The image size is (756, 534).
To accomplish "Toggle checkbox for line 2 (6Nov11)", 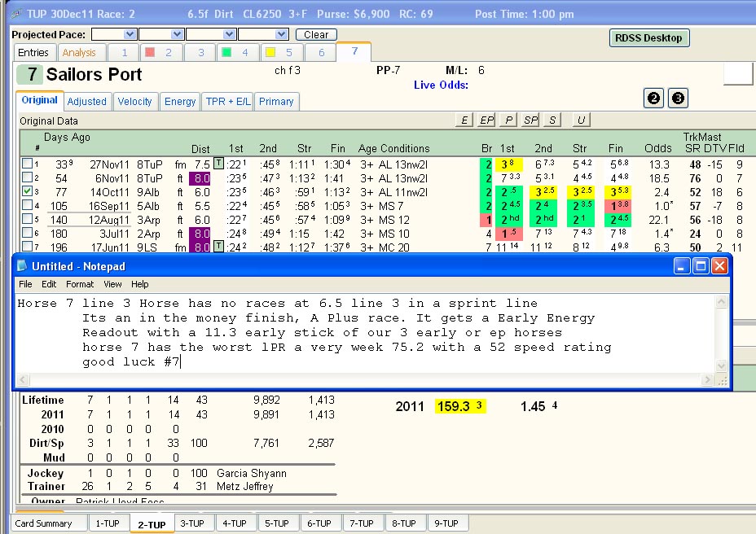I will pos(28,177).
